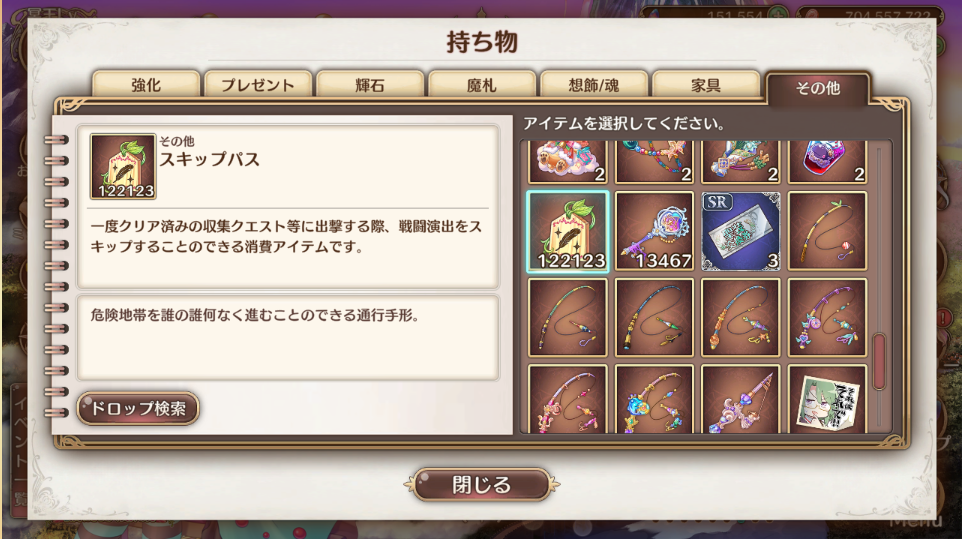Select the green-haired character photo item

pos(828,399)
